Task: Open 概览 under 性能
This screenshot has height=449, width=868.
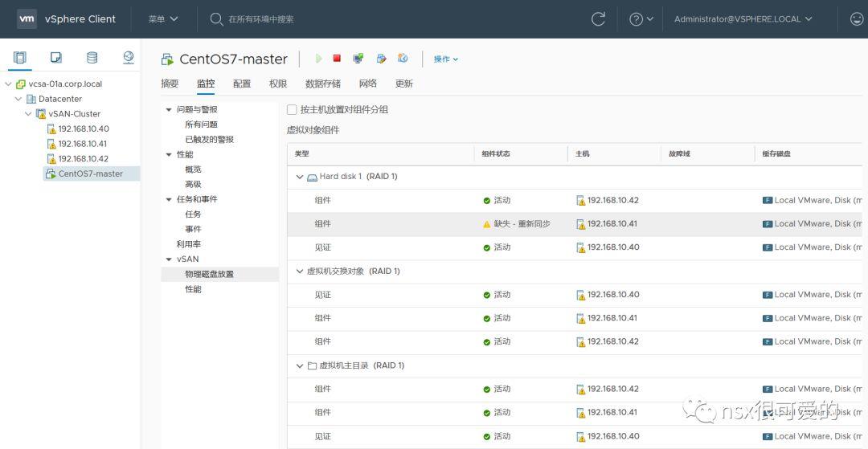Action: coord(193,169)
